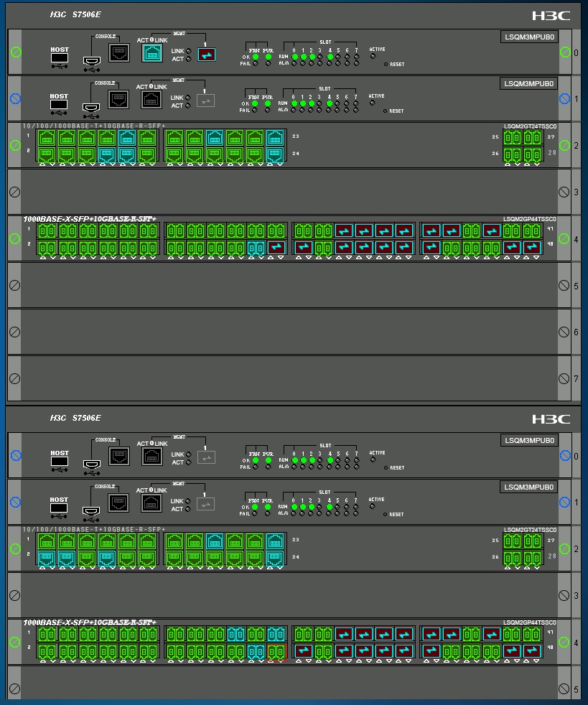Select SFP port 25 on upper chassis slot 2
The height and width of the screenshot is (705, 588).
coord(513,138)
